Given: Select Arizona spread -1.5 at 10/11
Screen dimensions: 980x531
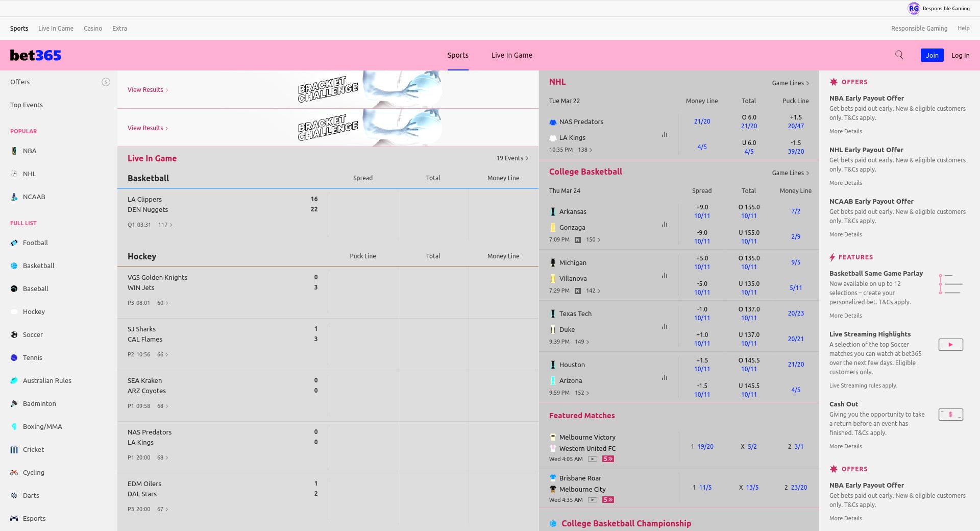Looking at the screenshot, I should 702,390.
